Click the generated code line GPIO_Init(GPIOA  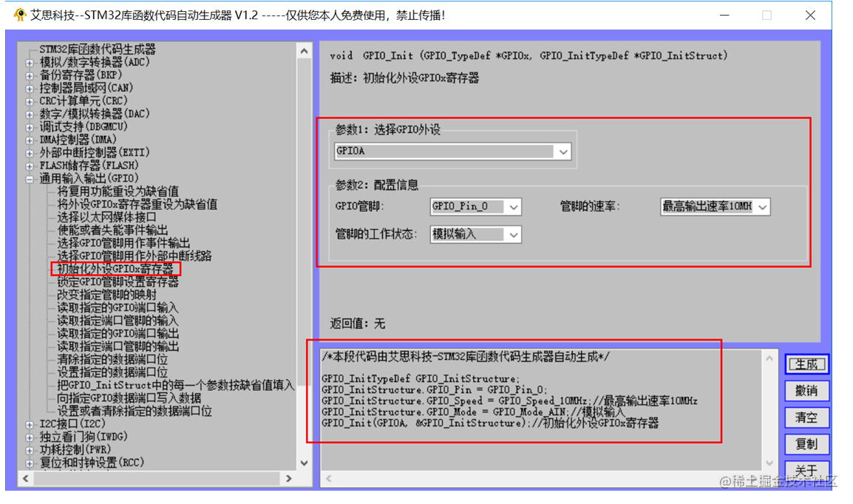coord(489,423)
